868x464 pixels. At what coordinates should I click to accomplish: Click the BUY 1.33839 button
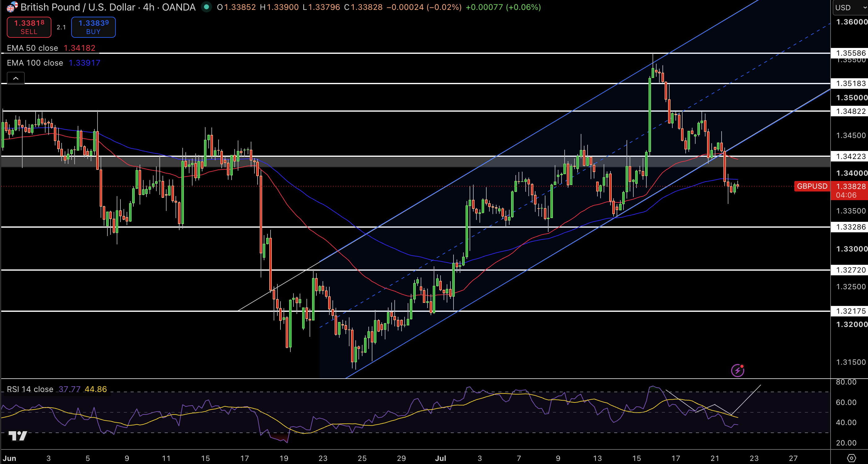click(x=93, y=27)
